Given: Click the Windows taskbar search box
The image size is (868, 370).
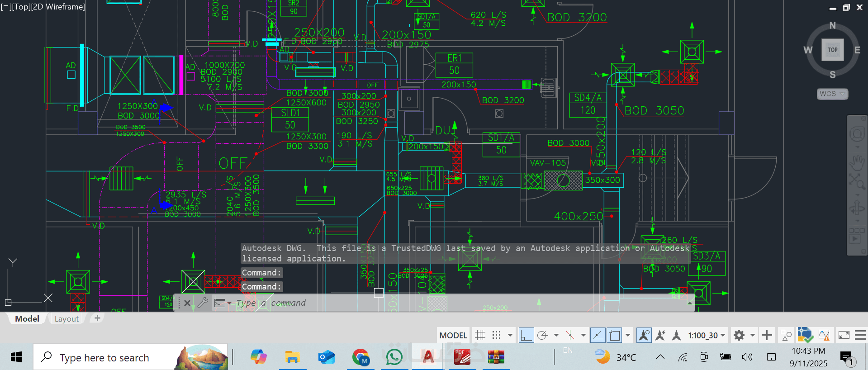Looking at the screenshot, I should 130,357.
